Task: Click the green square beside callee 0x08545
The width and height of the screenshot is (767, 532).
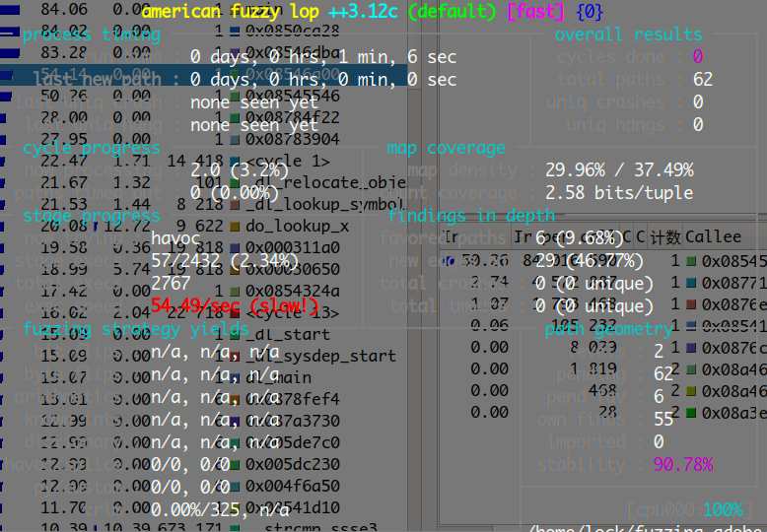Action: pyautogui.click(x=691, y=261)
